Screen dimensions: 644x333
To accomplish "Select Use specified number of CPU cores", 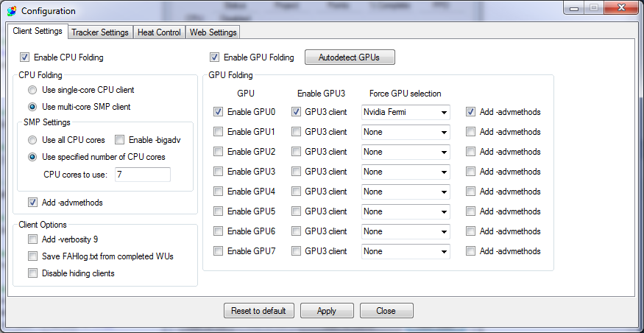I will click(32, 157).
